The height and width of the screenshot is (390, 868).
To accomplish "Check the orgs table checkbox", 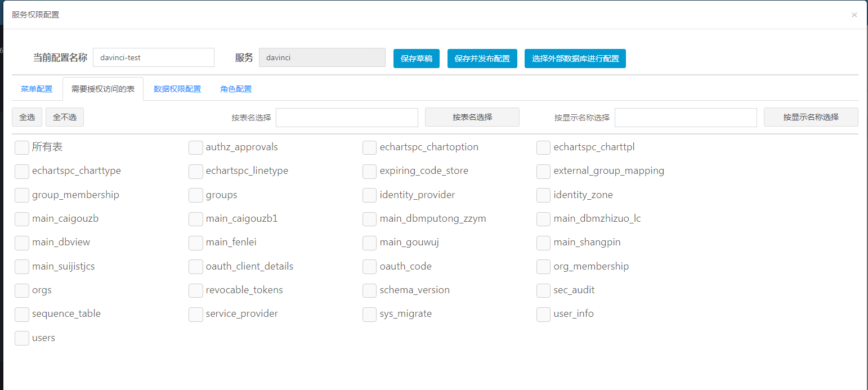I will pos(22,290).
